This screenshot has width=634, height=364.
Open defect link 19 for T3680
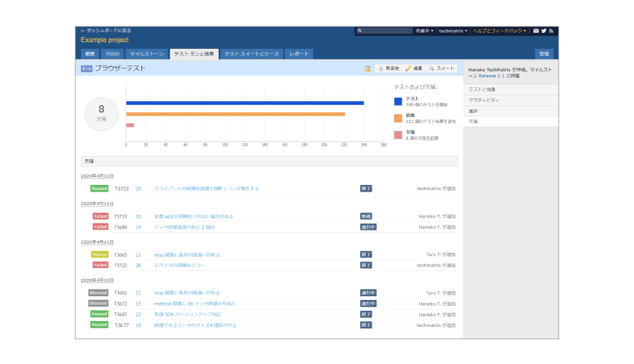point(138,227)
